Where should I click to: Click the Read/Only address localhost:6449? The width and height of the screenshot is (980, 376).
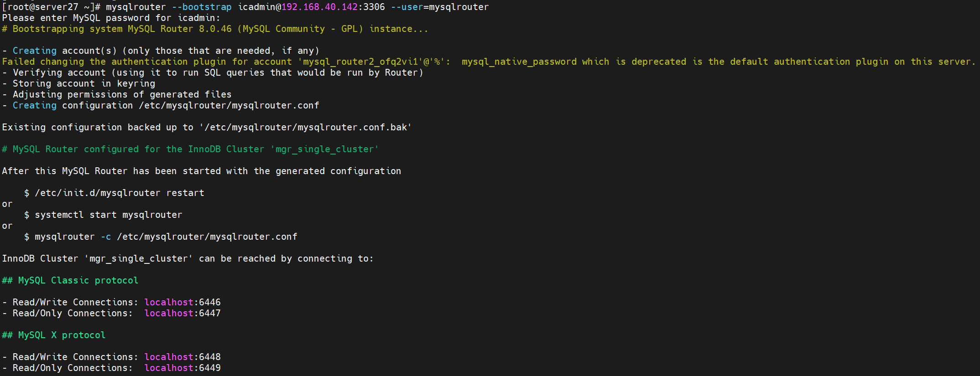(182, 368)
